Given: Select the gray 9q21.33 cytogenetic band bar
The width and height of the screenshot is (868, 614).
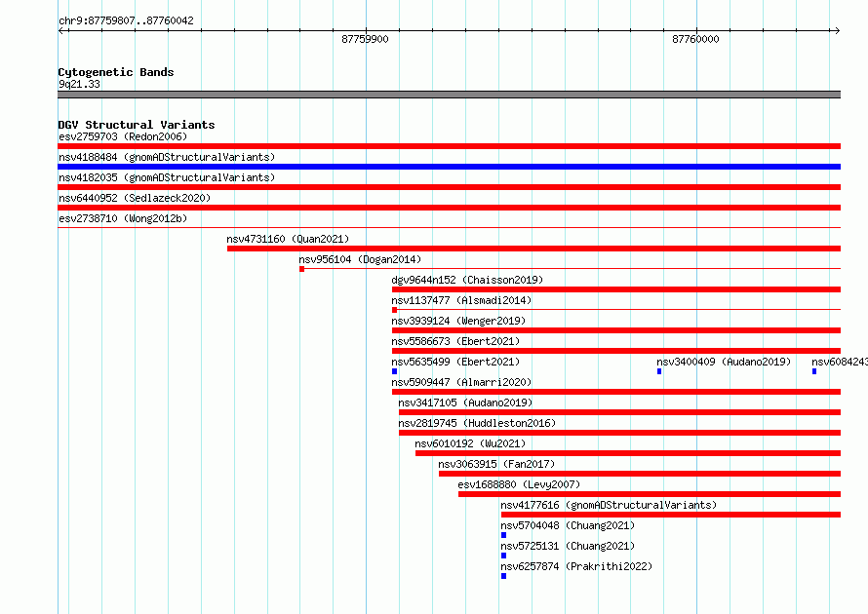Looking at the screenshot, I should click(449, 95).
